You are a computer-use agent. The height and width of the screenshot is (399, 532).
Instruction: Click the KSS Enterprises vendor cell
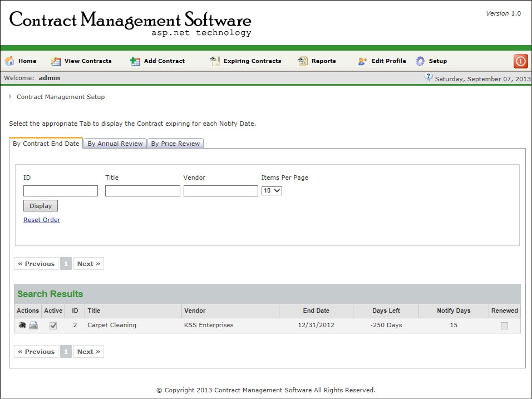209,325
